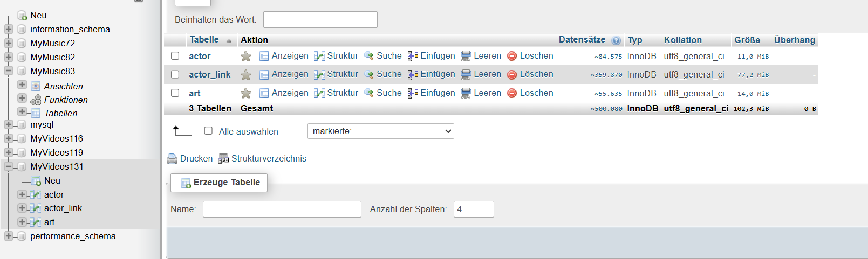Open the performance_schema database in sidebar
868x259 pixels.
click(73, 236)
